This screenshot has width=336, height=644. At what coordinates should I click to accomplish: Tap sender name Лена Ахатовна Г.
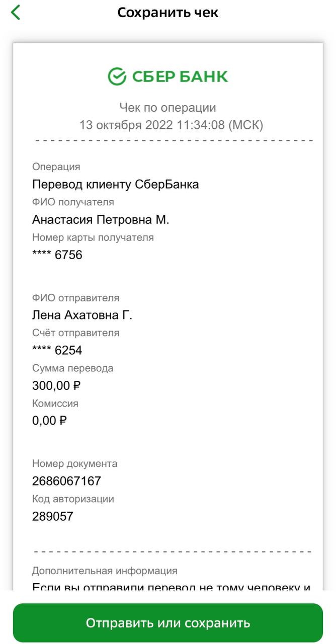(x=82, y=315)
